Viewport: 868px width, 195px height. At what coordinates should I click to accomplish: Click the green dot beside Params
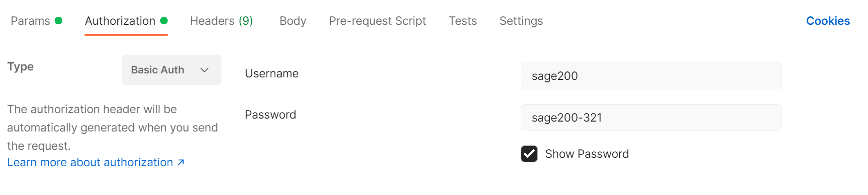(x=58, y=21)
